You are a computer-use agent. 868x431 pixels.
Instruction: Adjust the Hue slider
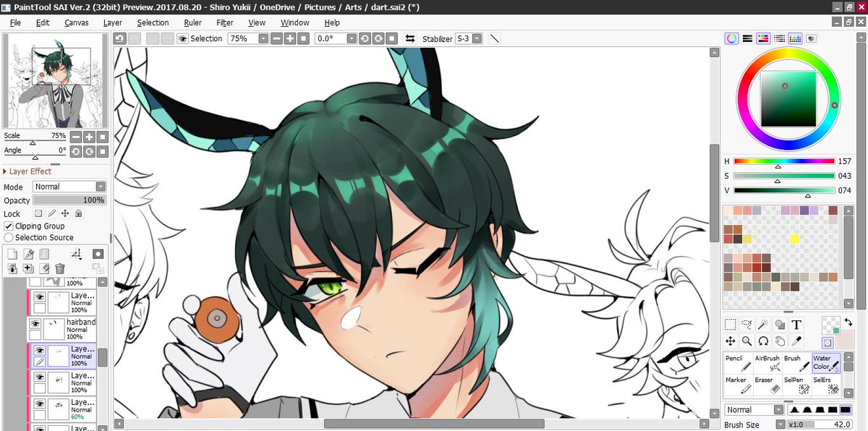tap(784, 162)
